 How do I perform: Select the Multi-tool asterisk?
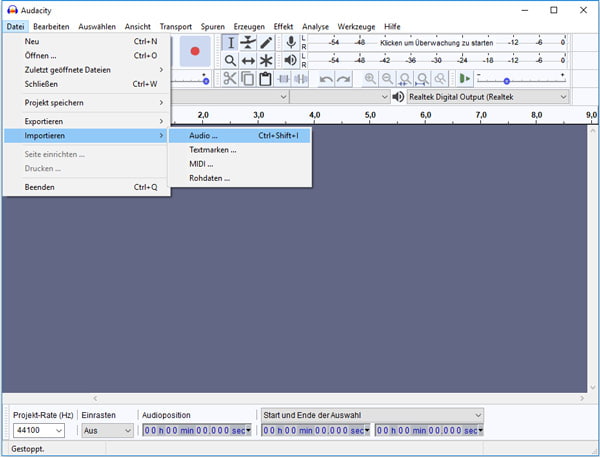coord(266,60)
